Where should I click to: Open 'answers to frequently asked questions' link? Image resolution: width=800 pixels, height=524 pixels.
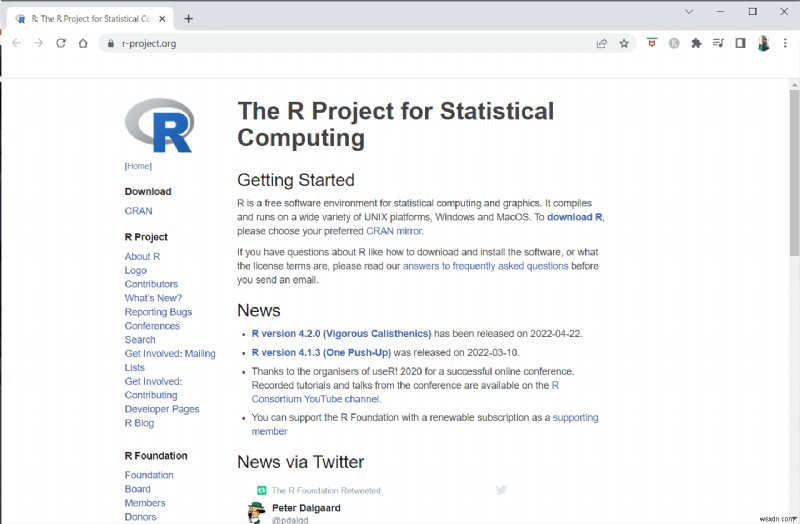click(x=485, y=266)
